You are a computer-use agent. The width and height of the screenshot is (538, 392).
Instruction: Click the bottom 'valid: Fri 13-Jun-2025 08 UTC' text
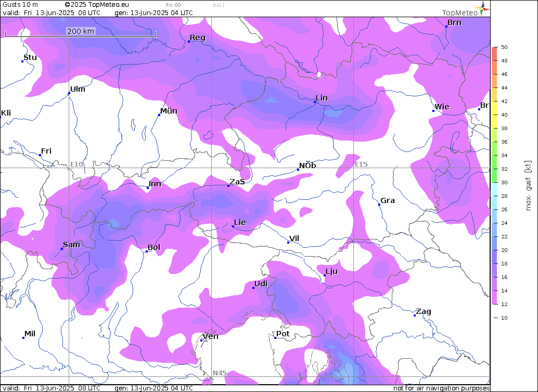pos(52,388)
